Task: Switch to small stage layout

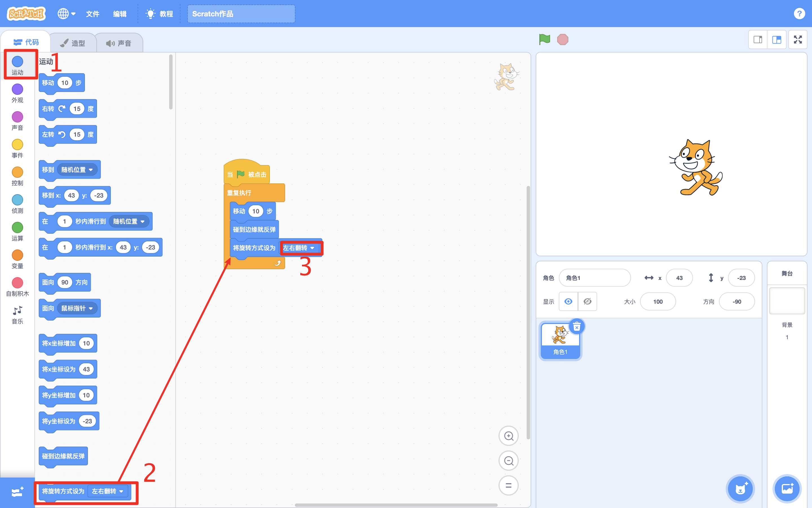Action: (x=758, y=40)
